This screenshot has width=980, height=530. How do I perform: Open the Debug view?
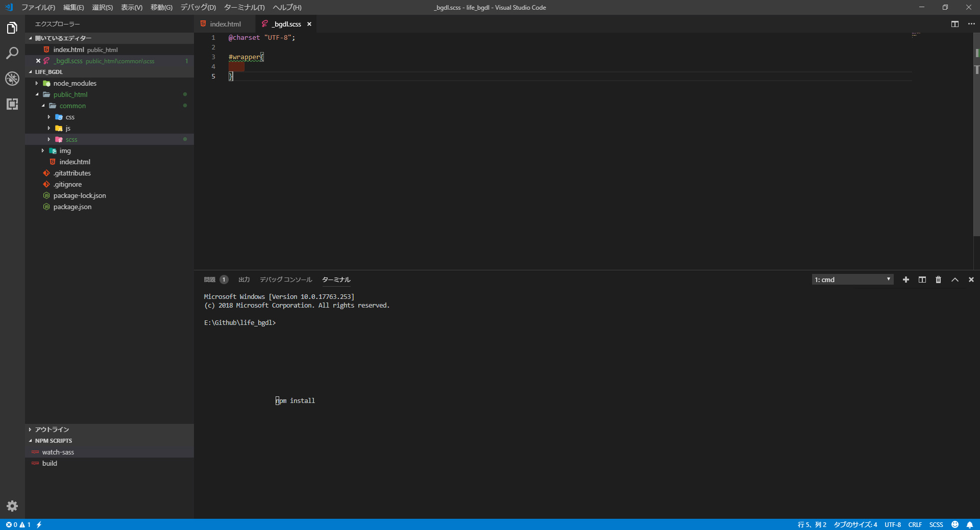(12, 79)
